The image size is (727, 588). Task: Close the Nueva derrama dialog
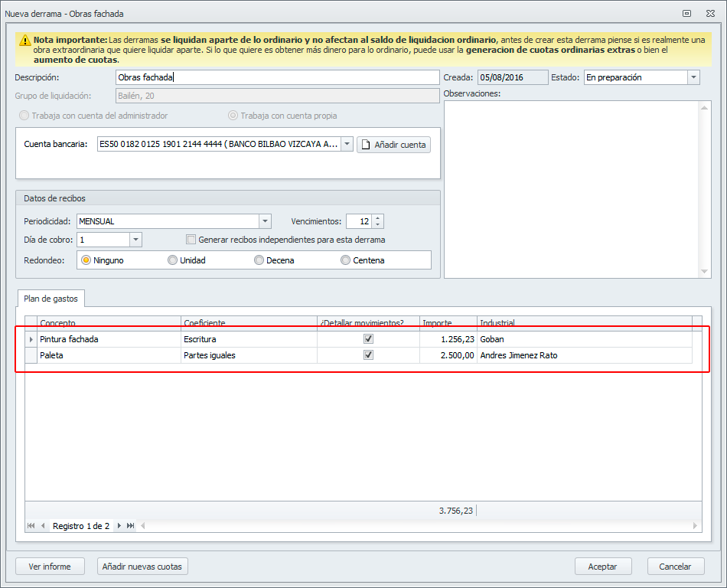(x=710, y=14)
